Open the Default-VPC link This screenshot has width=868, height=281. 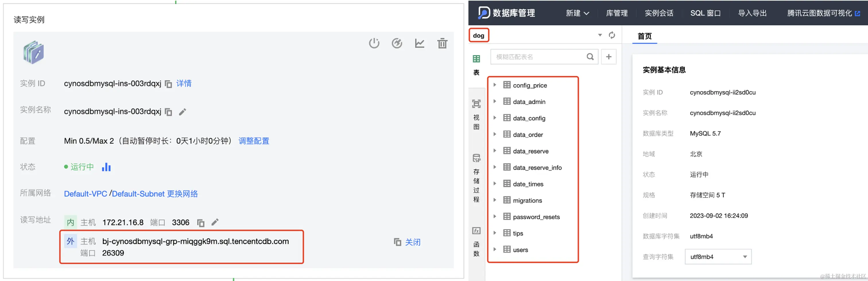click(x=85, y=194)
